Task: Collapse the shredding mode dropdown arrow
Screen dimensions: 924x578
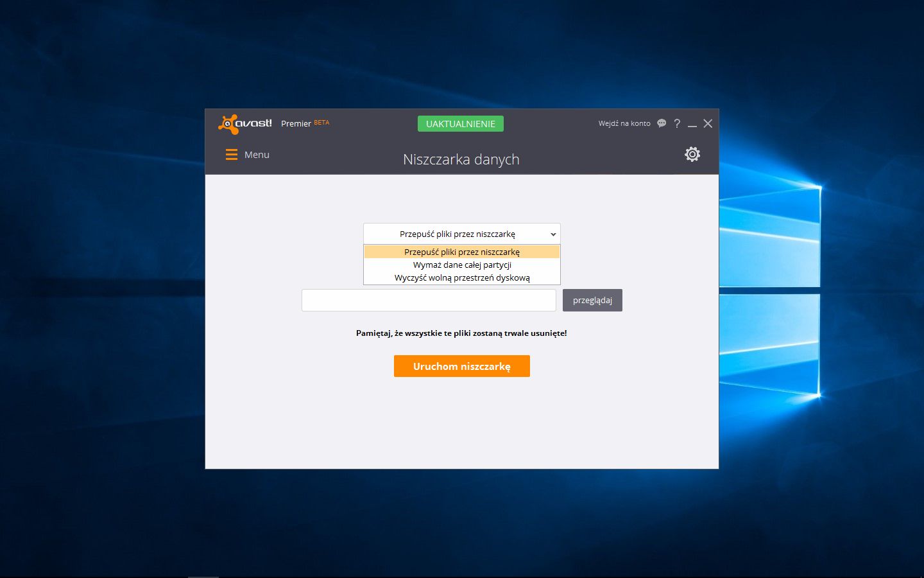Action: click(x=552, y=234)
